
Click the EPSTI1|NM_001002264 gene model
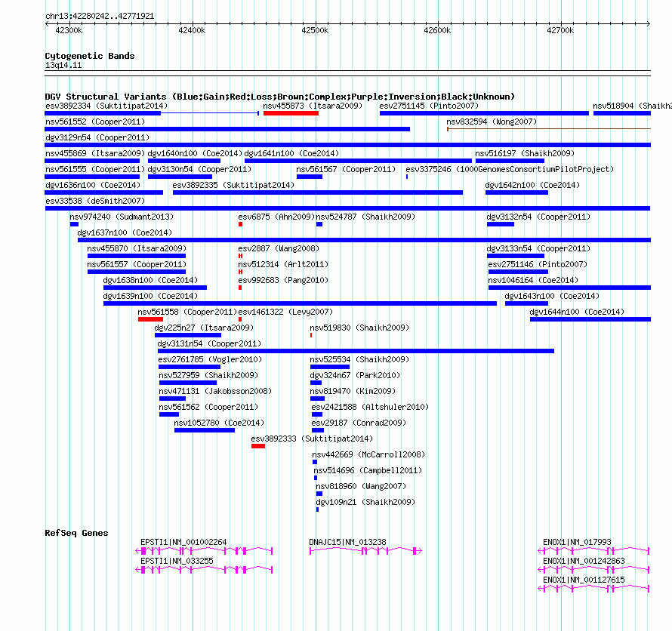[x=204, y=550]
